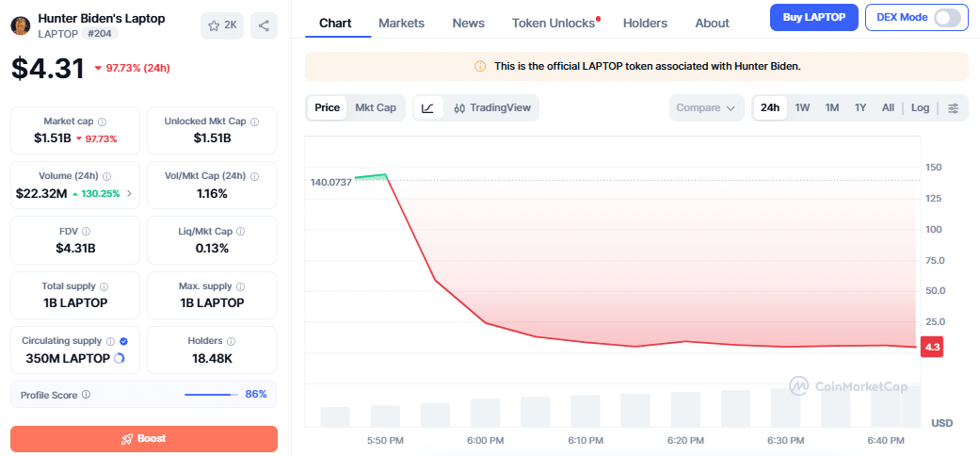The image size is (980, 456).
Task: Click the 6:00 PM volume bar
Action: (x=486, y=413)
